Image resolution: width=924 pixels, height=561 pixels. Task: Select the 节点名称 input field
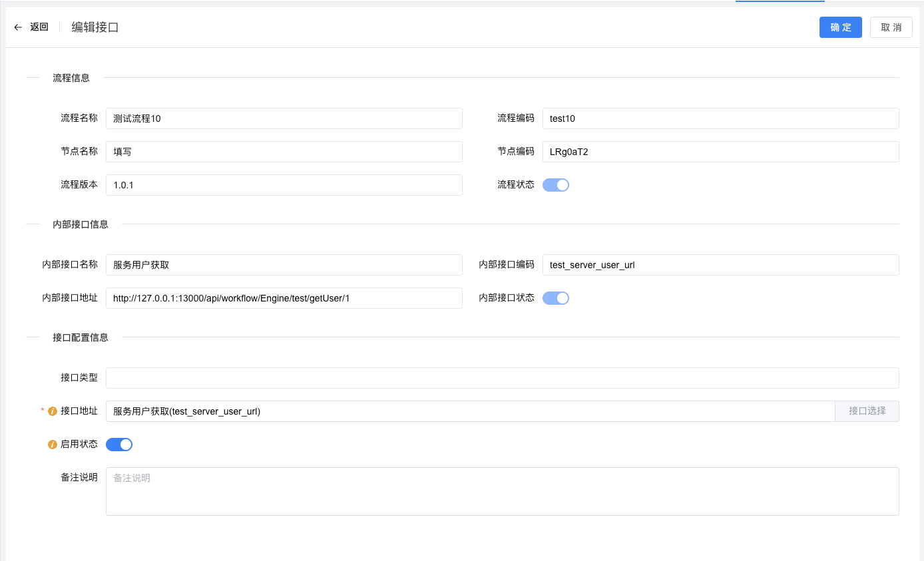tap(284, 152)
